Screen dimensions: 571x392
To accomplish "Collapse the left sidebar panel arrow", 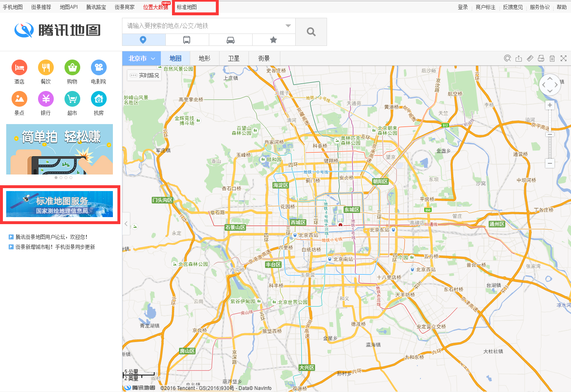I will click(126, 224).
